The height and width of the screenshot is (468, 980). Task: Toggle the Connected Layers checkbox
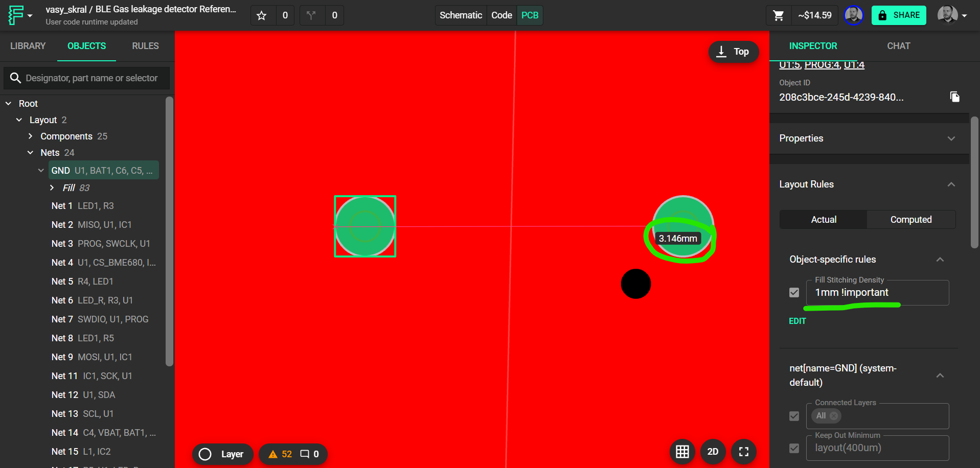[x=794, y=416]
